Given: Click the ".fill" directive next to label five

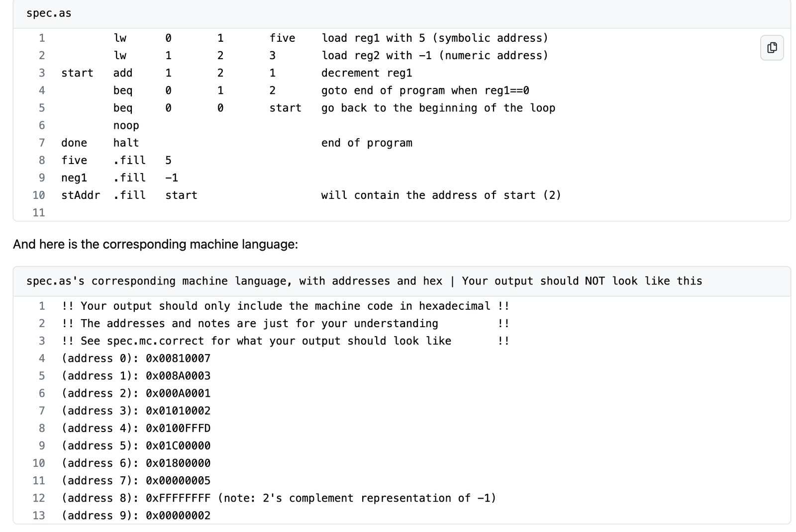Looking at the screenshot, I should pos(129,161).
